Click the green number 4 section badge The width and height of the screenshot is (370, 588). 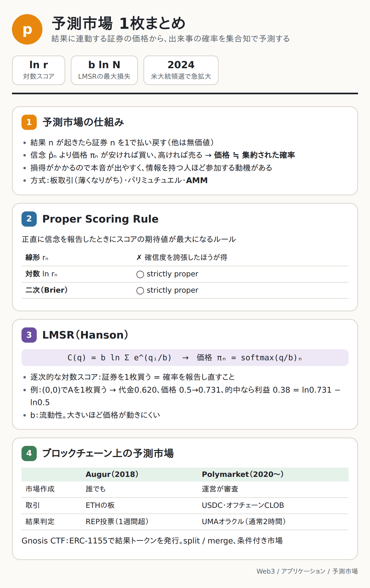tap(29, 453)
